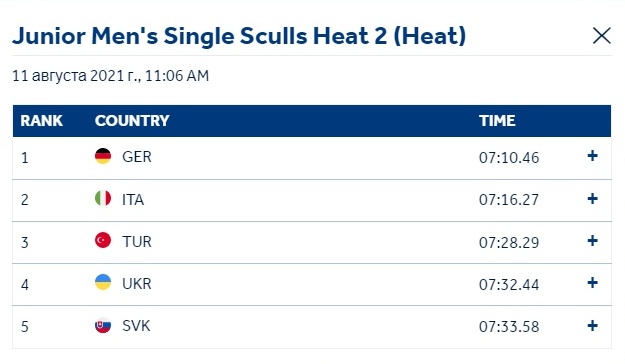This screenshot has height=364, width=625.
Task: Select the UKR country label
Action: coord(137,284)
